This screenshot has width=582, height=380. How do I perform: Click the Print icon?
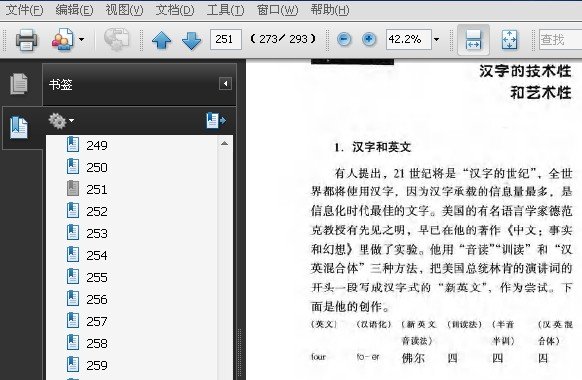26,39
